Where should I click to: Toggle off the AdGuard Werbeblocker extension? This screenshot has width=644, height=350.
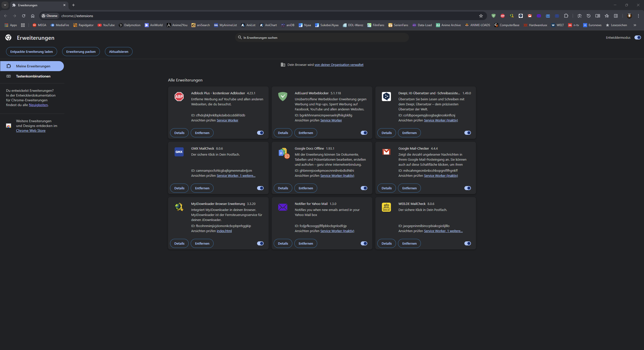point(364,133)
